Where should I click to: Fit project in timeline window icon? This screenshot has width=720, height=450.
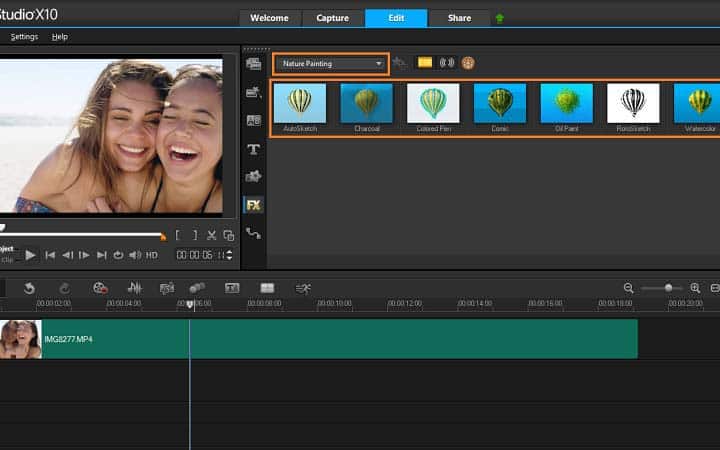715,288
